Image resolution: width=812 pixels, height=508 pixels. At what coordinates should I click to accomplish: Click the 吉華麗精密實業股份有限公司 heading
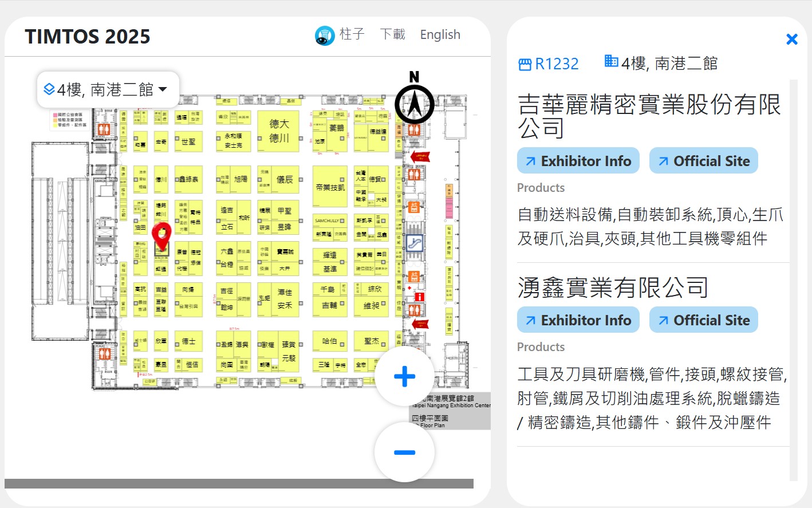pyautogui.click(x=649, y=116)
